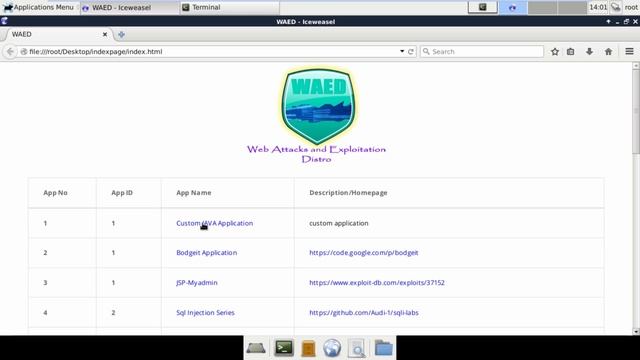This screenshot has width=640, height=360.
Task: Switch to WAED - Iceweasel taskbar window
Action: tap(129, 7)
